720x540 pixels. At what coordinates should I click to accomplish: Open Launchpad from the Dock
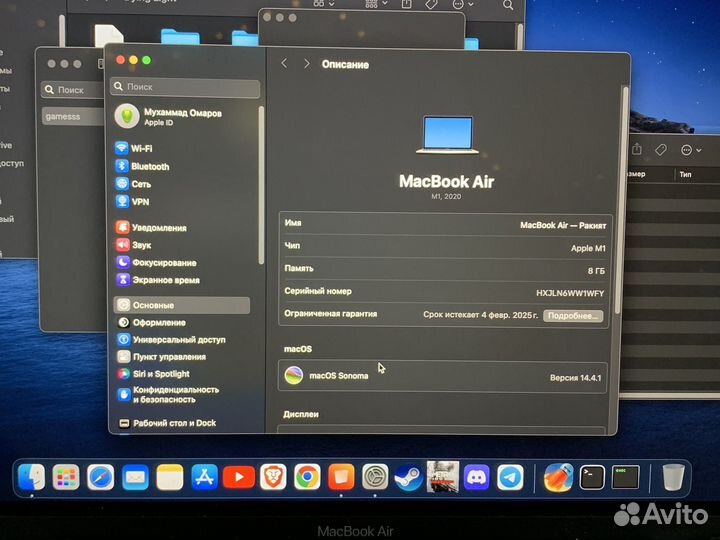(x=66, y=477)
